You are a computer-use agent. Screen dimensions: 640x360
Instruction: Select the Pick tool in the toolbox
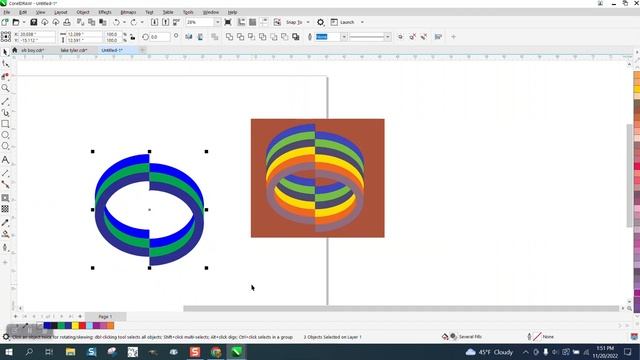point(5,52)
